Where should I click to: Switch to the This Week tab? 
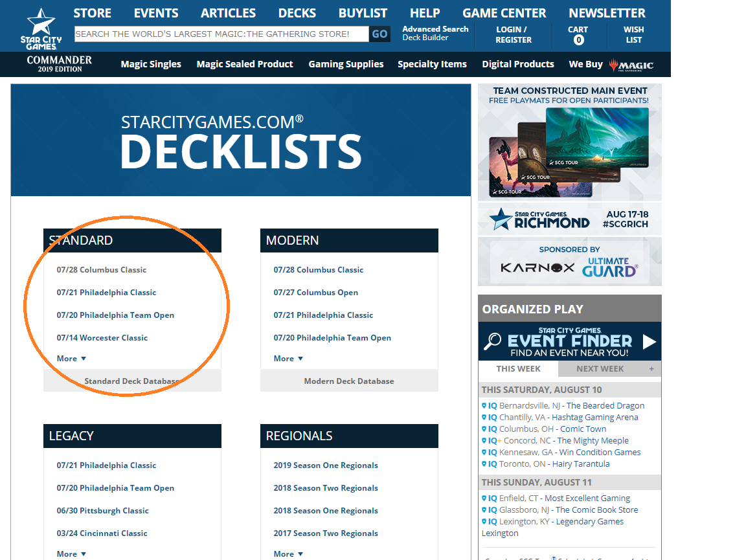click(518, 369)
